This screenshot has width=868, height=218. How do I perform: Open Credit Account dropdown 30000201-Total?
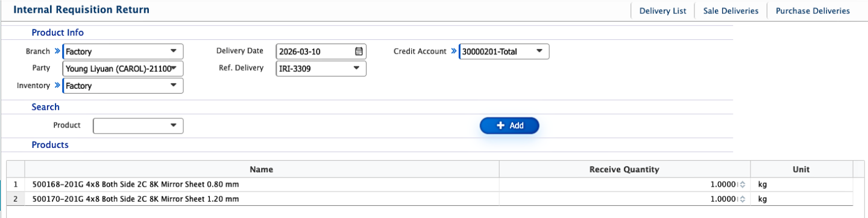(504, 51)
